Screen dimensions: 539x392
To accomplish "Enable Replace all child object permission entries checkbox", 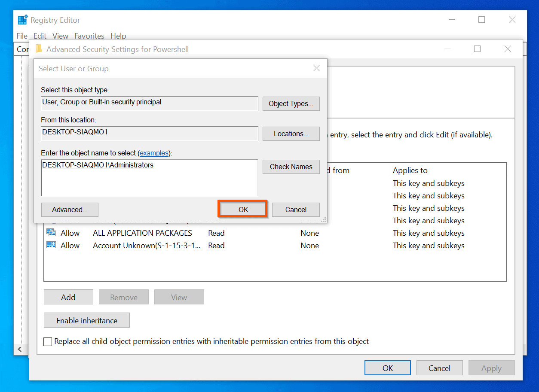I will 48,342.
